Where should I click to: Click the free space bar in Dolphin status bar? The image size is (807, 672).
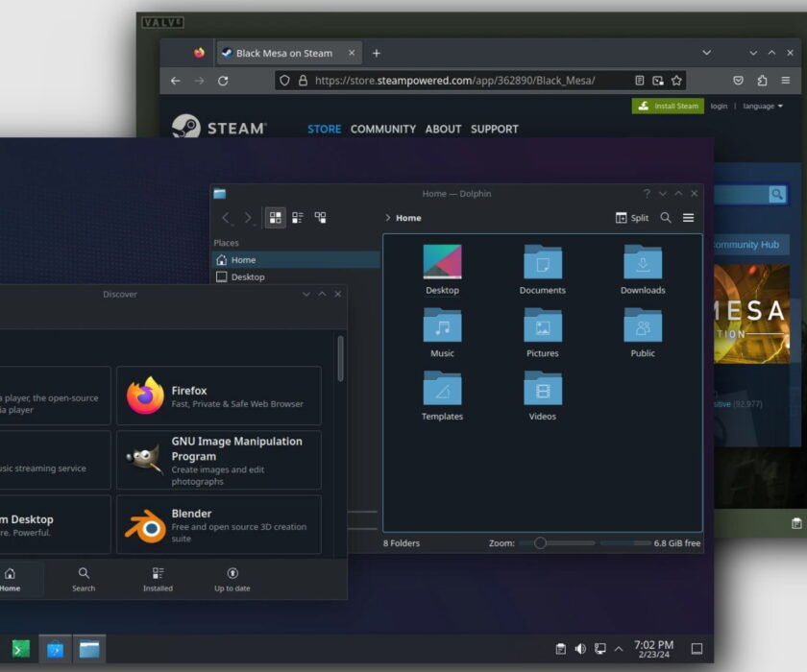[x=625, y=543]
